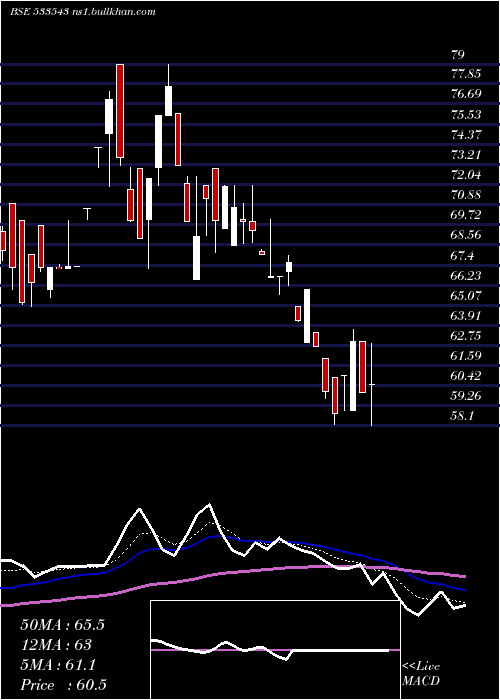Select the 5MA : 61.1 readout

click(x=58, y=665)
